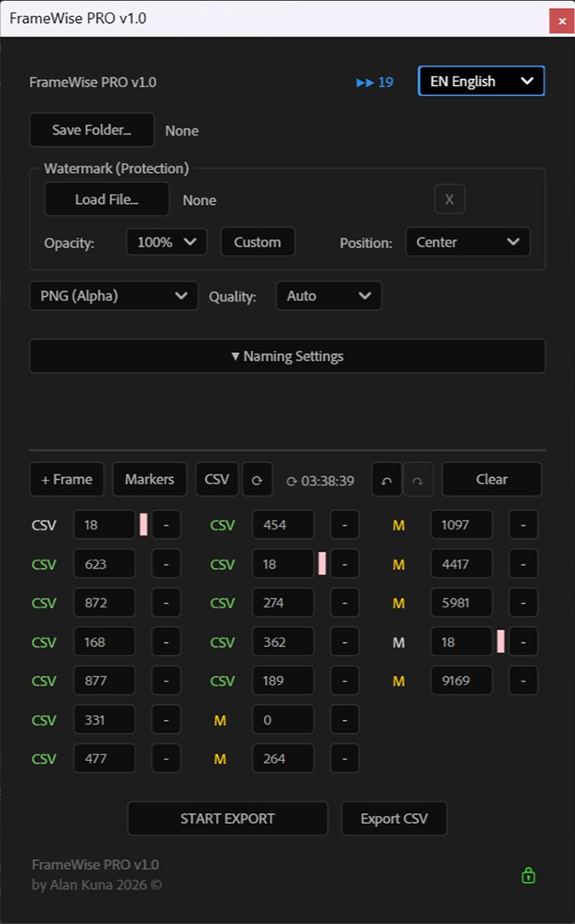Remove the marker frame 5981 entry
This screenshot has width=575, height=924.
[x=524, y=603]
